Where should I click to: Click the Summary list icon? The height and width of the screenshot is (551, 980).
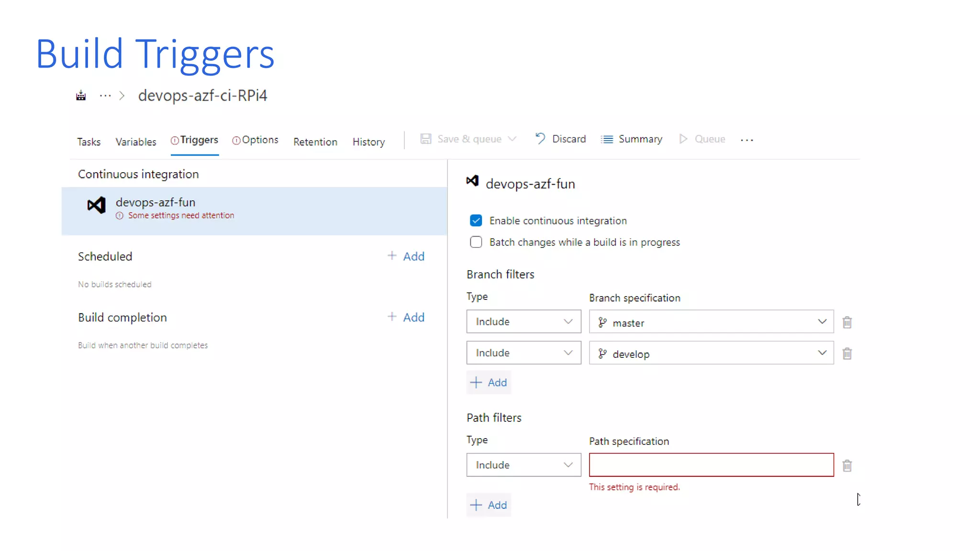tap(607, 139)
